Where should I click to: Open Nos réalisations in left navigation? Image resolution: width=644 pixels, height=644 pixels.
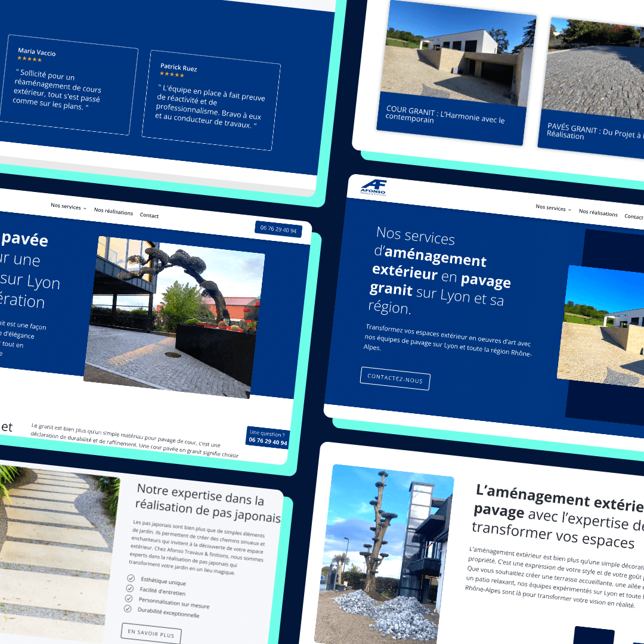click(x=113, y=211)
